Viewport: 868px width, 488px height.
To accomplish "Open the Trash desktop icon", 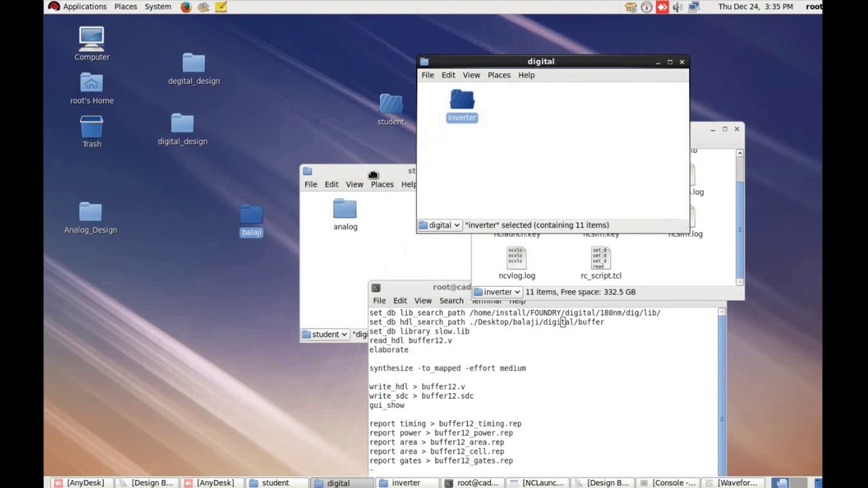I will (x=92, y=127).
